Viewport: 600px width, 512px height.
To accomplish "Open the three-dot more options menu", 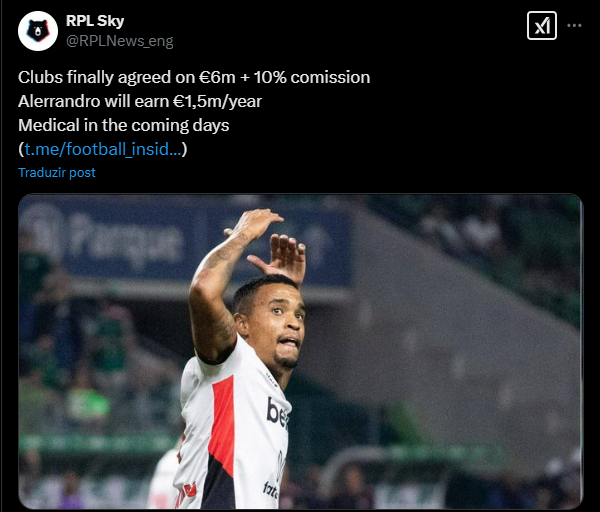I will (574, 26).
